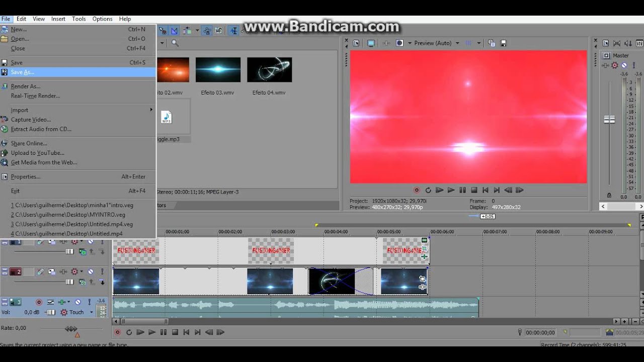Click Split Screen View icon in preview
644x362 pixels.
click(x=400, y=43)
